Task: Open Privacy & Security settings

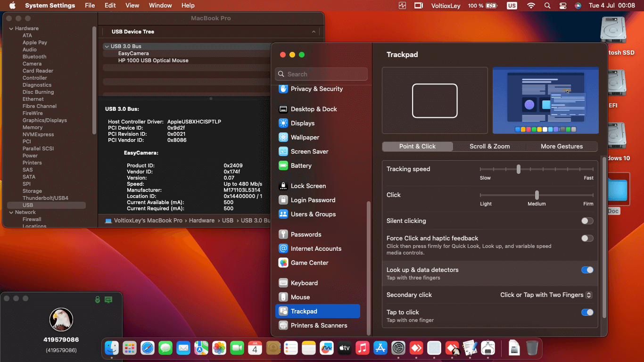Action: click(x=317, y=89)
